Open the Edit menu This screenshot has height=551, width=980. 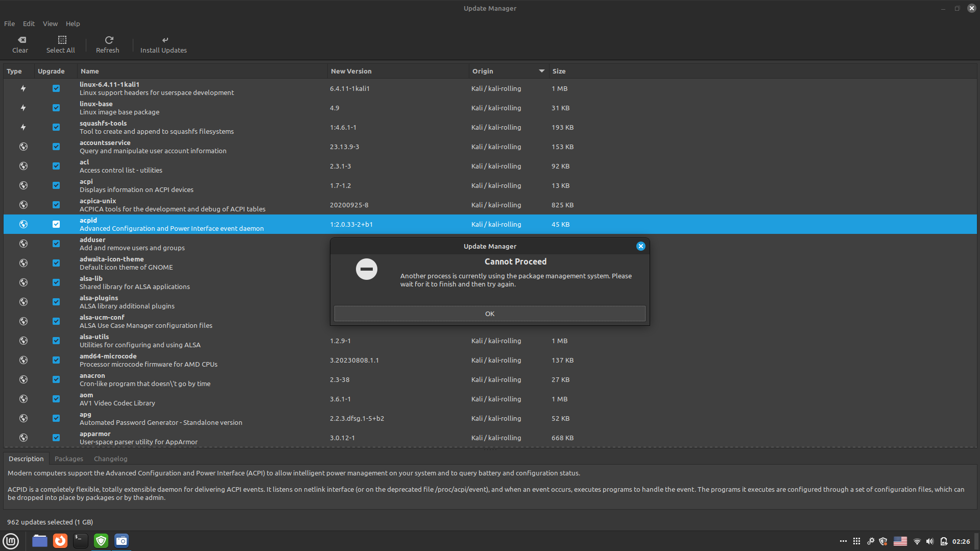[x=29, y=23]
